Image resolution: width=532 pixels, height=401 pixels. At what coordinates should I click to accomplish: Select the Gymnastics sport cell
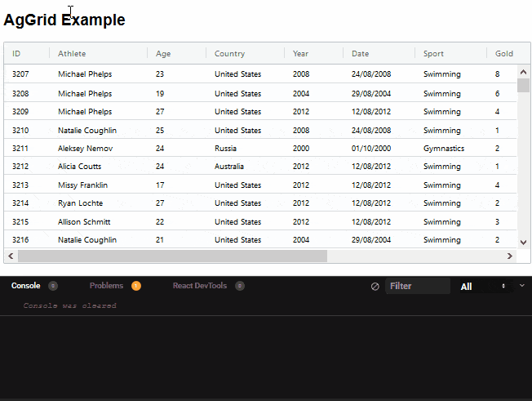444,149
